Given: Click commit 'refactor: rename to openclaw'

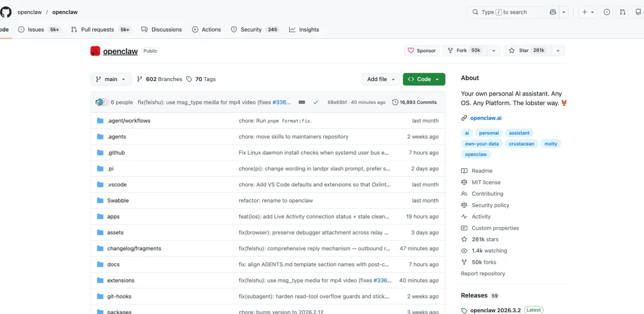Looking at the screenshot, I should pos(275,201).
